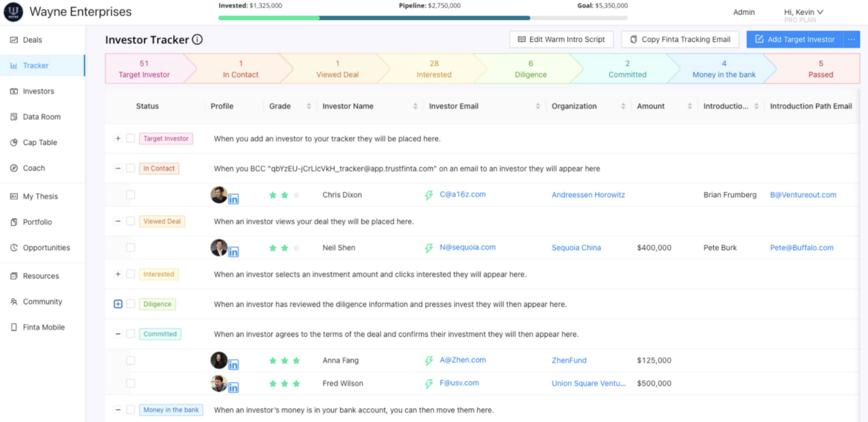The image size is (868, 422).
Task: Click the Admin label in header
Action: coord(744,12)
